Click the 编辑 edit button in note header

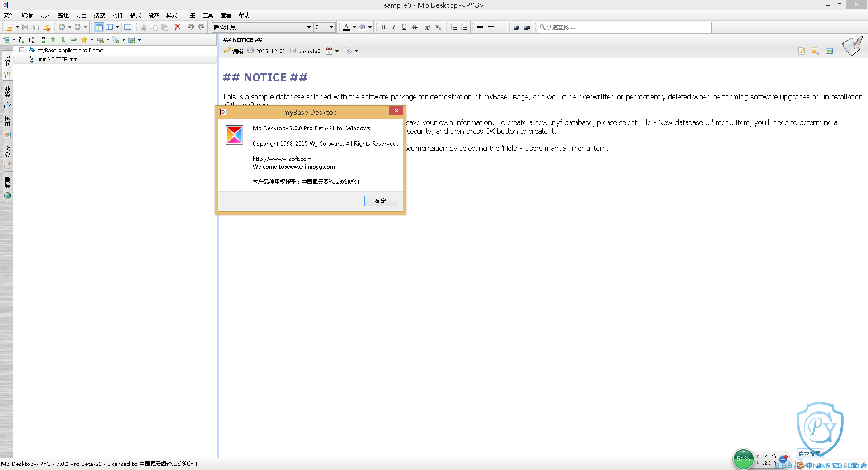point(233,51)
